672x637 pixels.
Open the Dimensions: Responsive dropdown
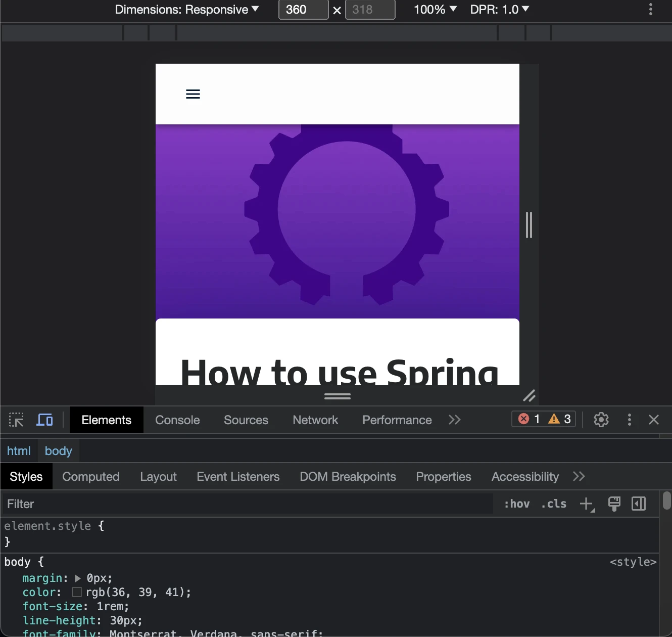pyautogui.click(x=186, y=10)
